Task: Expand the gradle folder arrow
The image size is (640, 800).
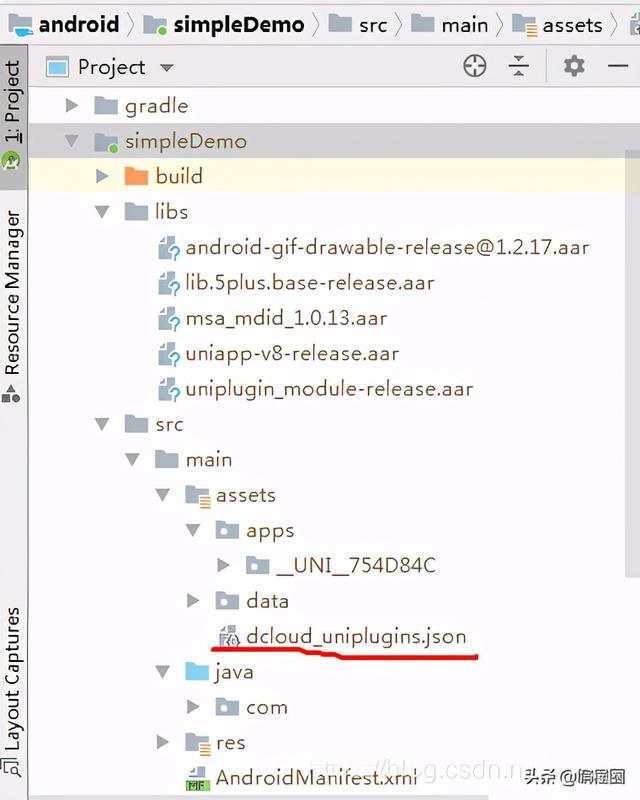Action: pyautogui.click(x=72, y=106)
